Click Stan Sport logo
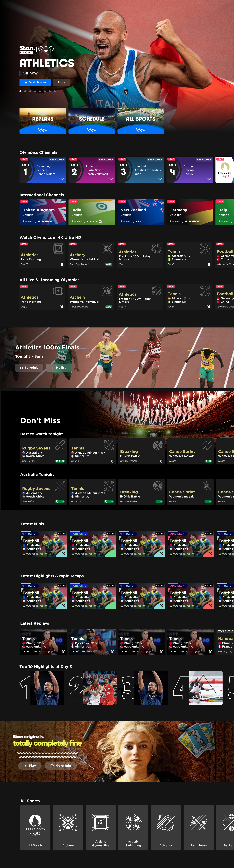This screenshot has width=234, height=868. [27, 50]
